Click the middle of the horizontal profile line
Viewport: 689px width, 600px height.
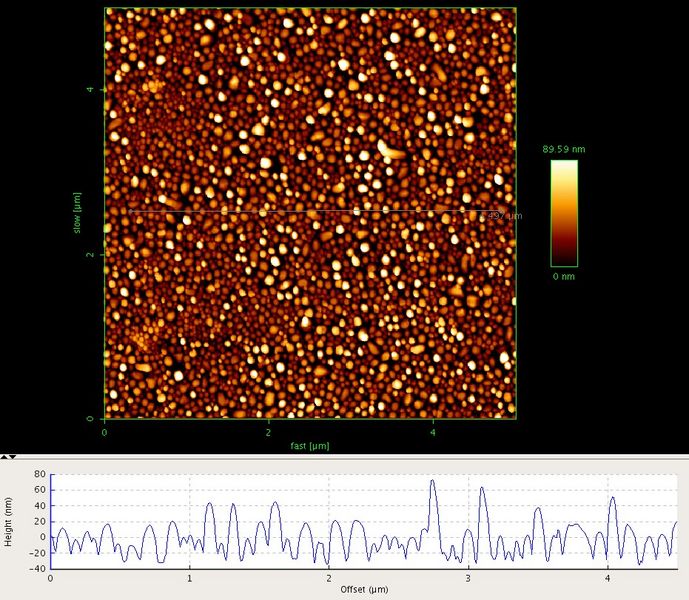click(x=305, y=211)
